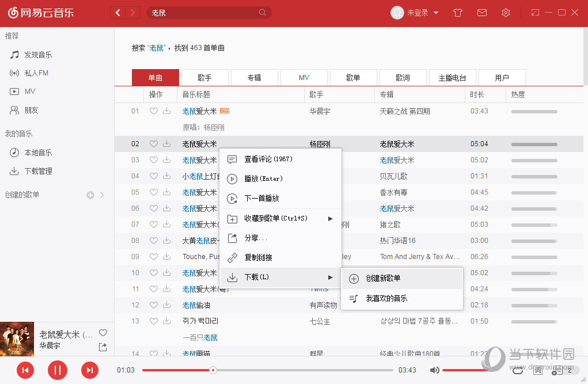Screen dimensions: 588x384
Task: Mute audio with the speaker icon
Action: tap(434, 370)
